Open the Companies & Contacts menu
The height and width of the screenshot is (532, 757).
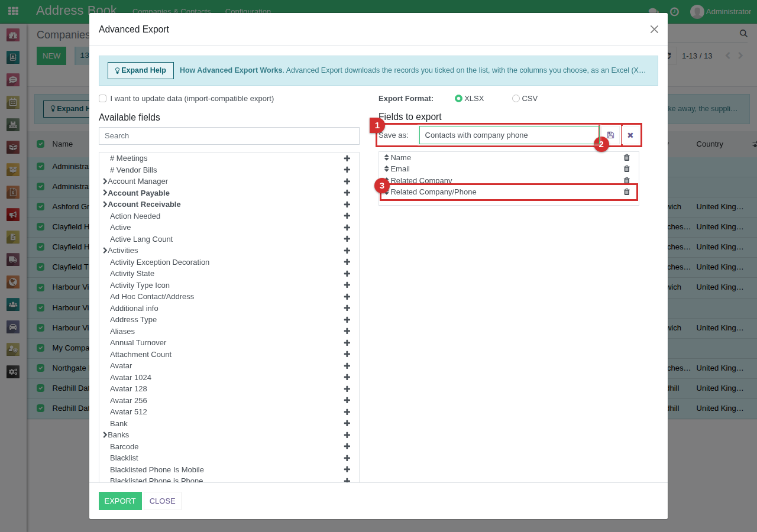pyautogui.click(x=172, y=11)
